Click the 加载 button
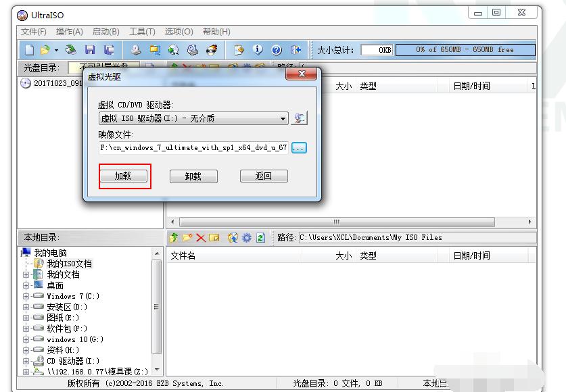566x392 pixels. (x=123, y=176)
